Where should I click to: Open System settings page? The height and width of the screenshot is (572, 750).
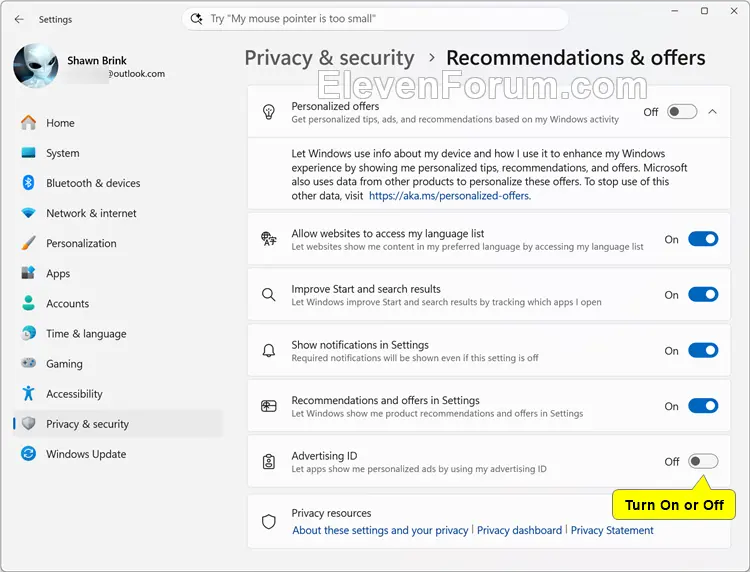tap(118, 153)
